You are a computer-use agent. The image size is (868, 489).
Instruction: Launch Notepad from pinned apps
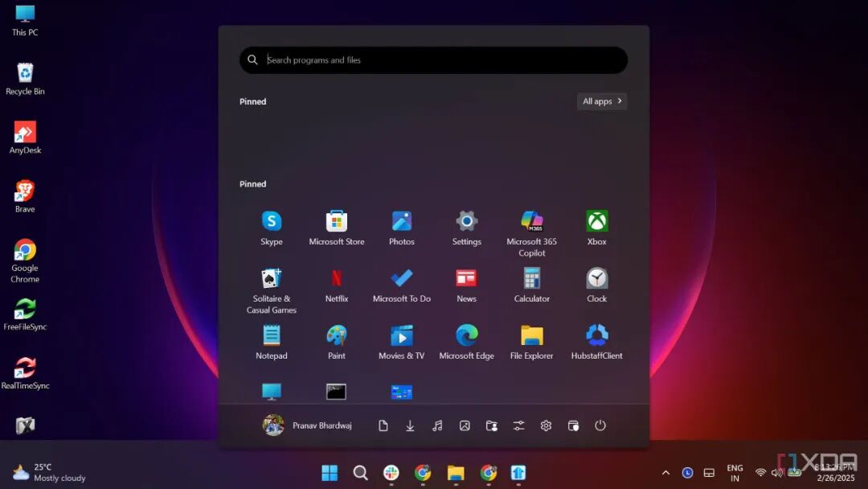click(x=272, y=343)
